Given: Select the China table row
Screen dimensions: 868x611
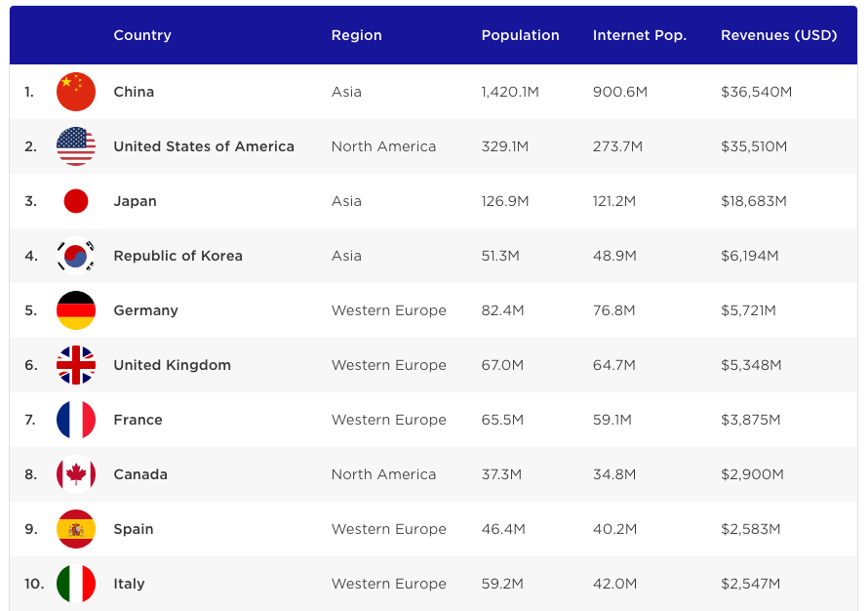Looking at the screenshot, I should tap(434, 92).
